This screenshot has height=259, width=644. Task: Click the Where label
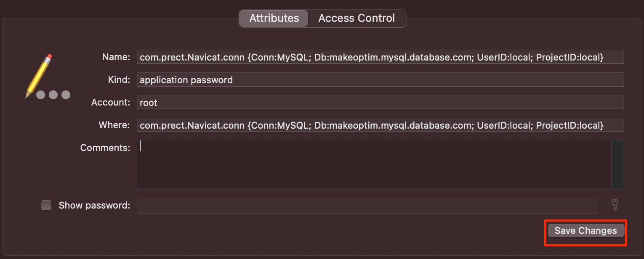[x=114, y=125]
